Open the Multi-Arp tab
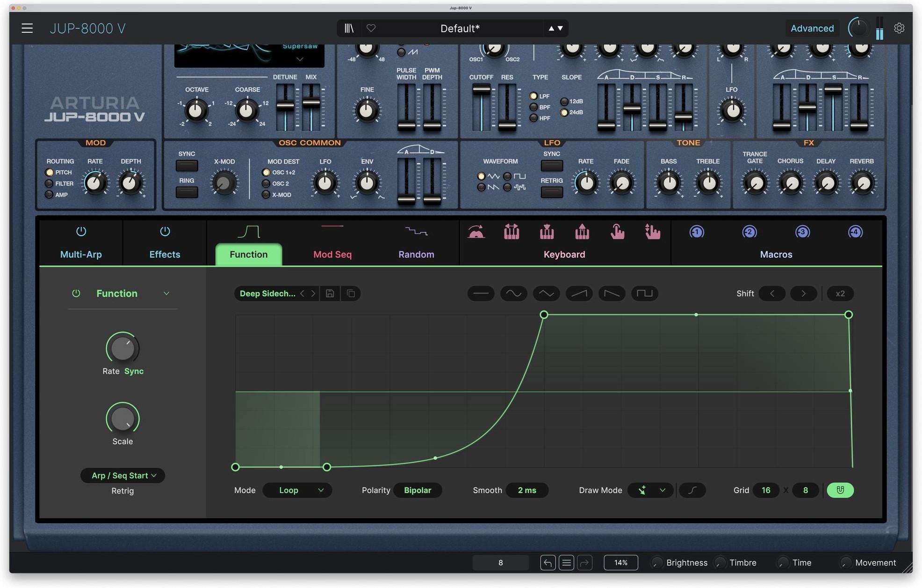Screen dimensions: 922x588 pyautogui.click(x=81, y=254)
